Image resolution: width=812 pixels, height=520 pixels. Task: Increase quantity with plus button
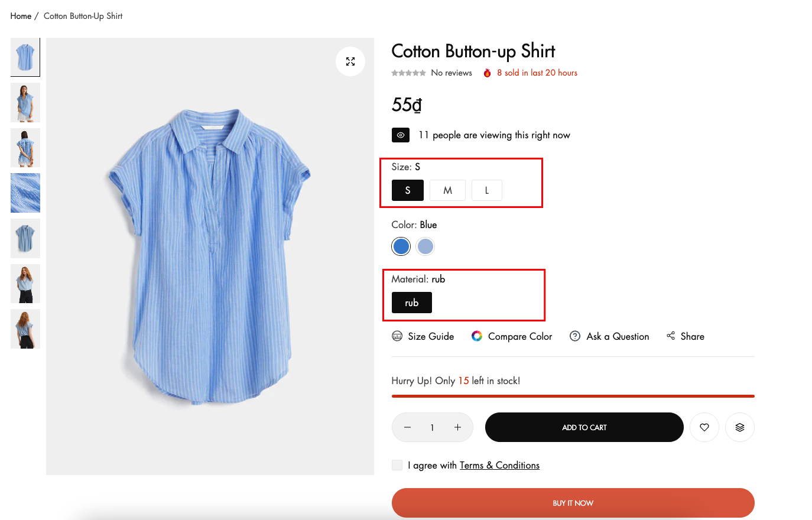point(457,427)
